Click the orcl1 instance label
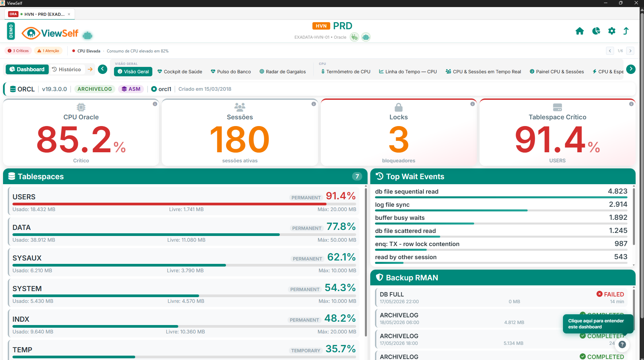Viewport: 644px width, 360px height. point(161,89)
